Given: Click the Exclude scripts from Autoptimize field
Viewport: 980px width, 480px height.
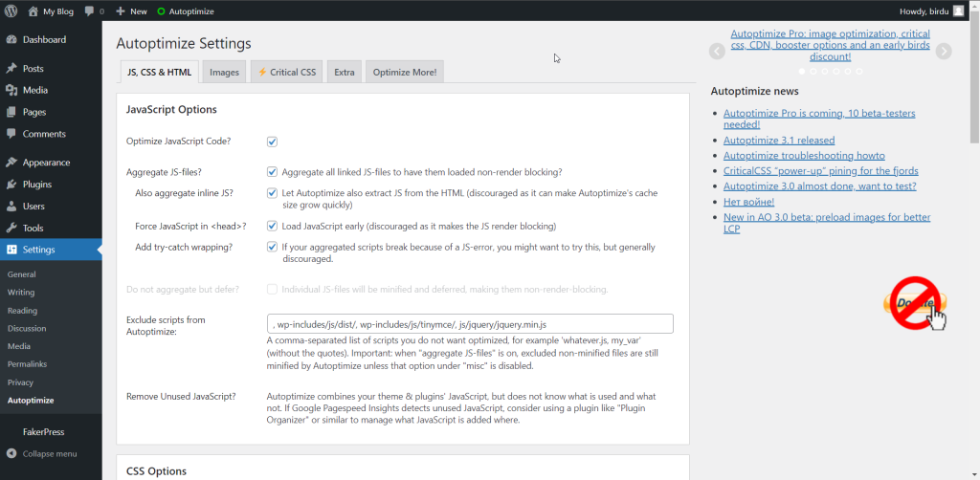Looking at the screenshot, I should [x=470, y=324].
